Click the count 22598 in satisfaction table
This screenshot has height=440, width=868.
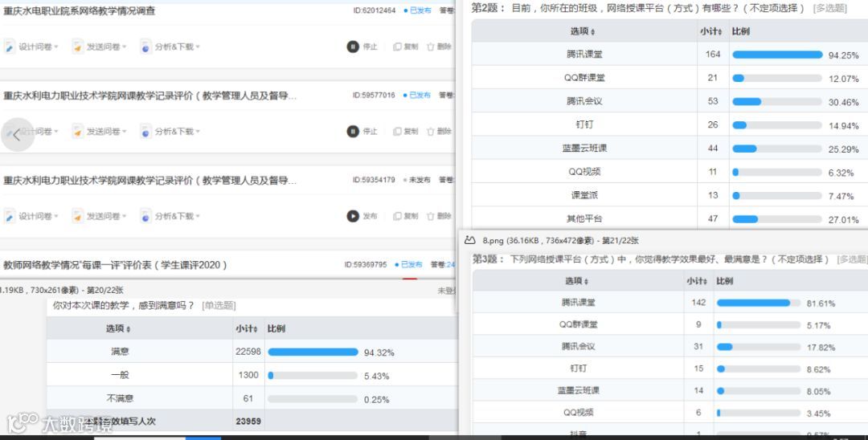click(x=248, y=352)
